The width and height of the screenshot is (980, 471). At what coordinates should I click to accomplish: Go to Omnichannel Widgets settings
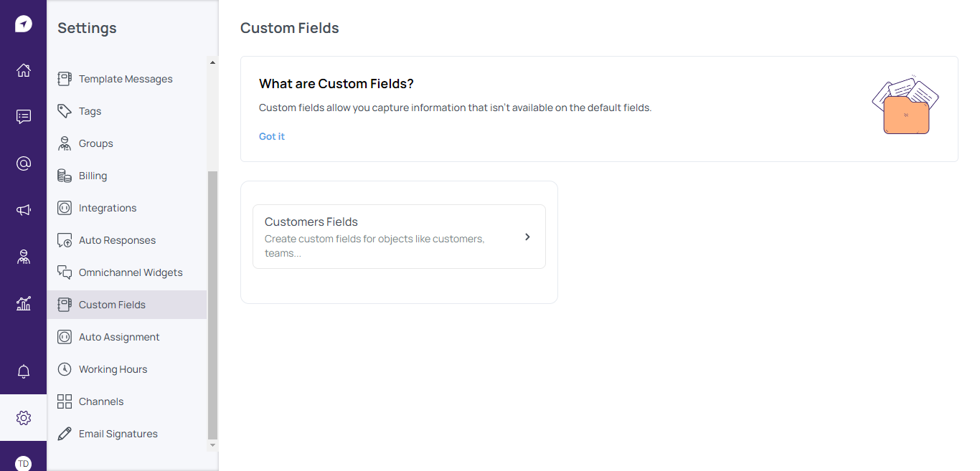coord(131,272)
